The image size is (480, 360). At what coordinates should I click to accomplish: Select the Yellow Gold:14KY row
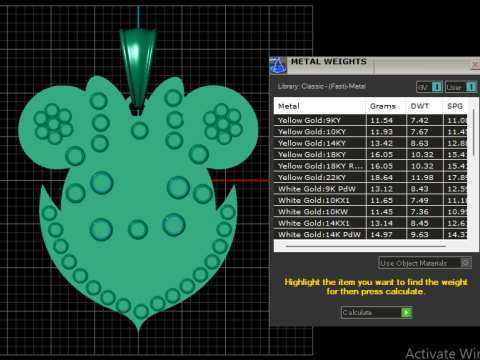click(370, 143)
